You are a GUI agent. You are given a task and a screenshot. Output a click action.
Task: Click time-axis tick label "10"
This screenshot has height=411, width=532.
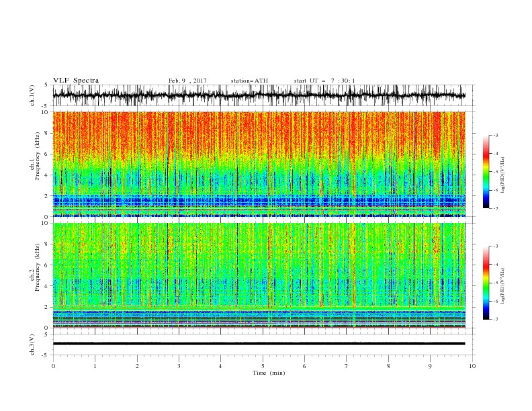[472, 366]
